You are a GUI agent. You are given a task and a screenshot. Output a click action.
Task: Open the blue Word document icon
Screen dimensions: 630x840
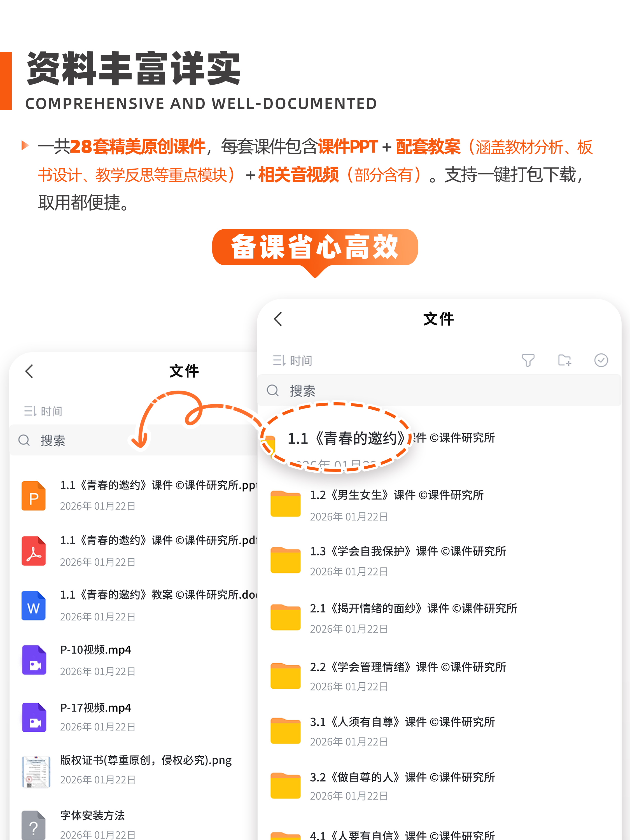[x=34, y=606]
